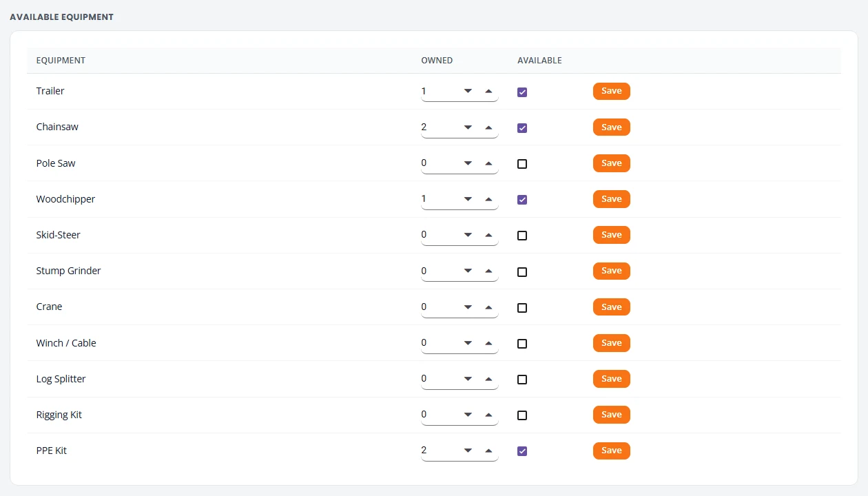
Task: Check the Pole Saw available checkbox
Action: (522, 164)
